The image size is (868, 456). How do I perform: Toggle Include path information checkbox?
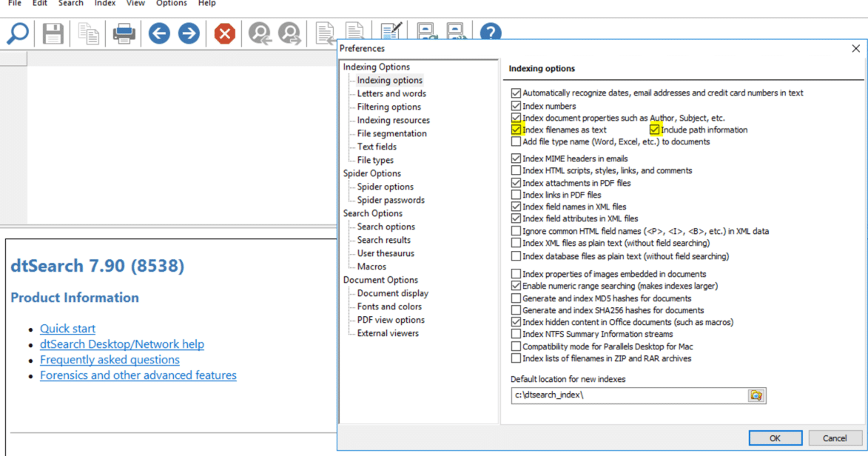[654, 130]
